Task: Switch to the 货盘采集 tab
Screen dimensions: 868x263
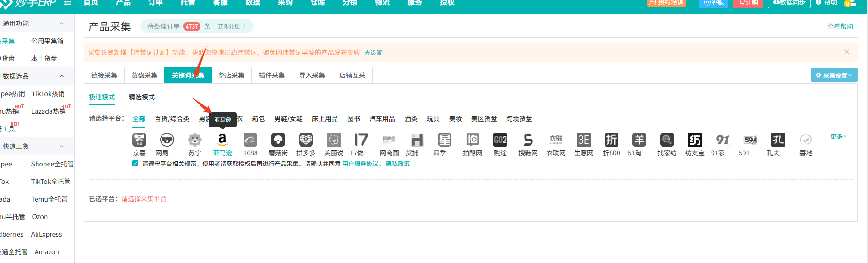Action: pos(144,75)
